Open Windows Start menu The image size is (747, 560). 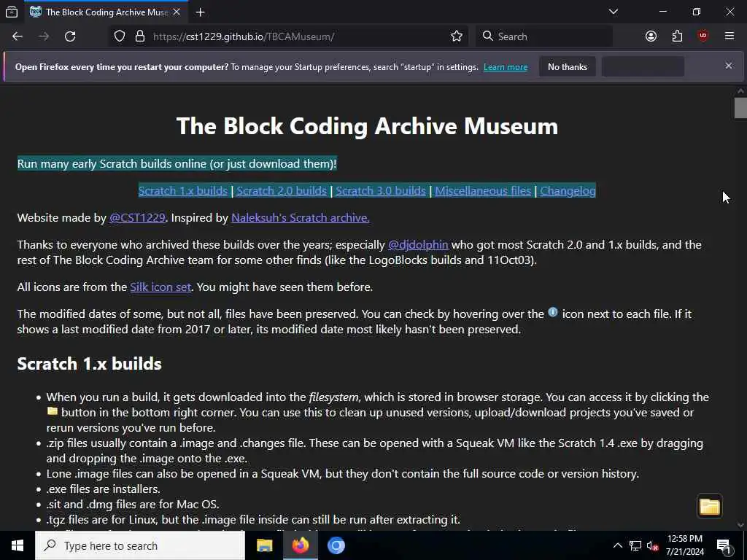(18, 545)
